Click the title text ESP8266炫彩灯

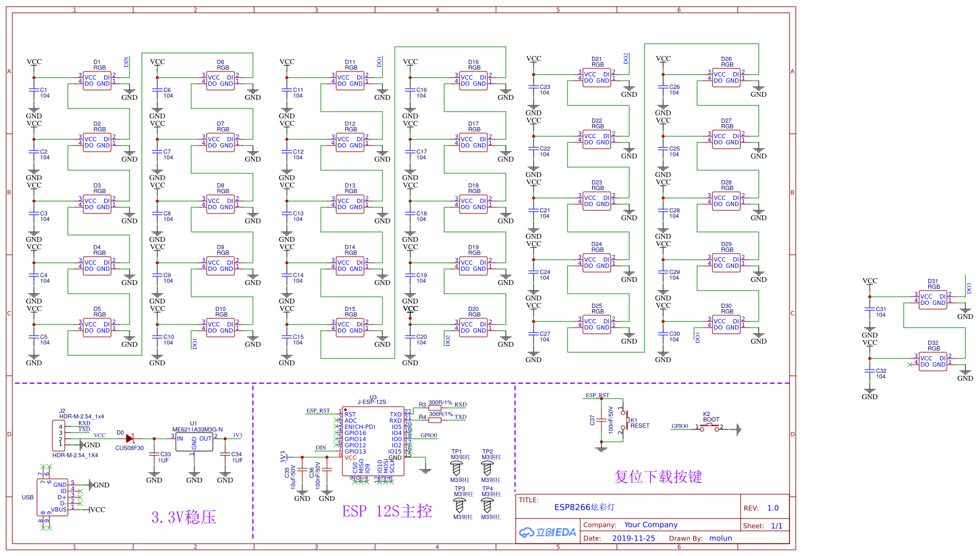pos(584,507)
